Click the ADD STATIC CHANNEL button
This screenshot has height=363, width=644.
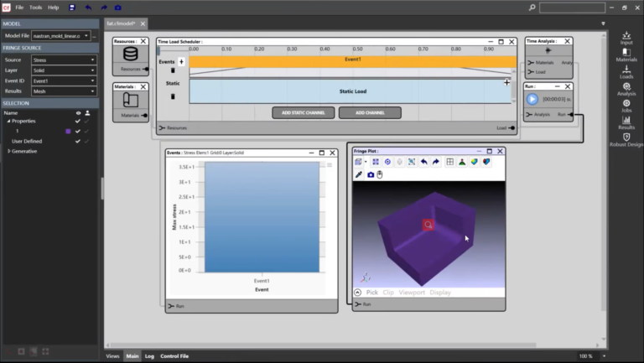coord(303,112)
